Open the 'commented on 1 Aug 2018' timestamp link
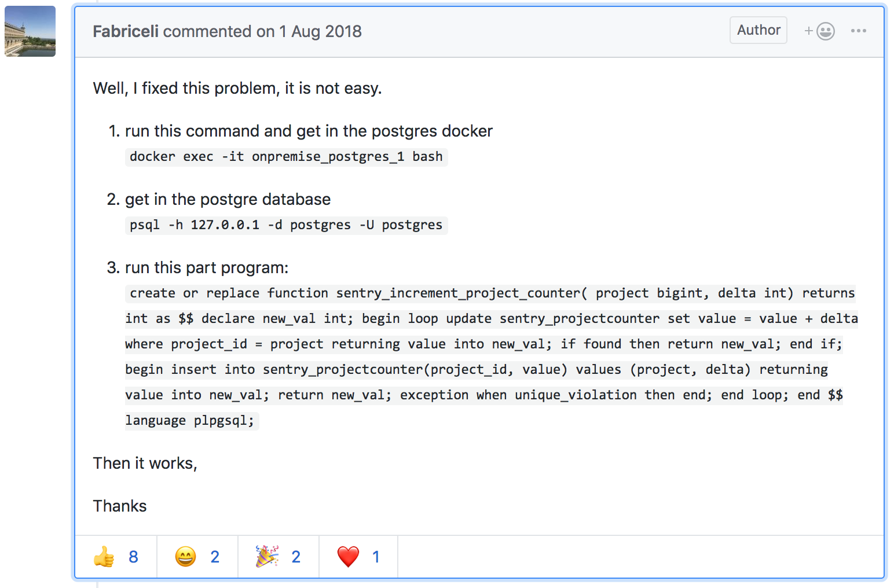 (262, 31)
